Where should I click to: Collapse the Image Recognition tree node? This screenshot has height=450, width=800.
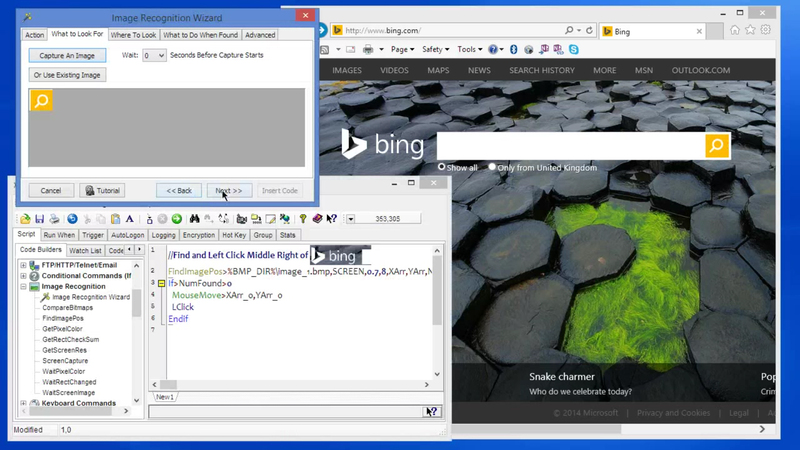click(23, 287)
